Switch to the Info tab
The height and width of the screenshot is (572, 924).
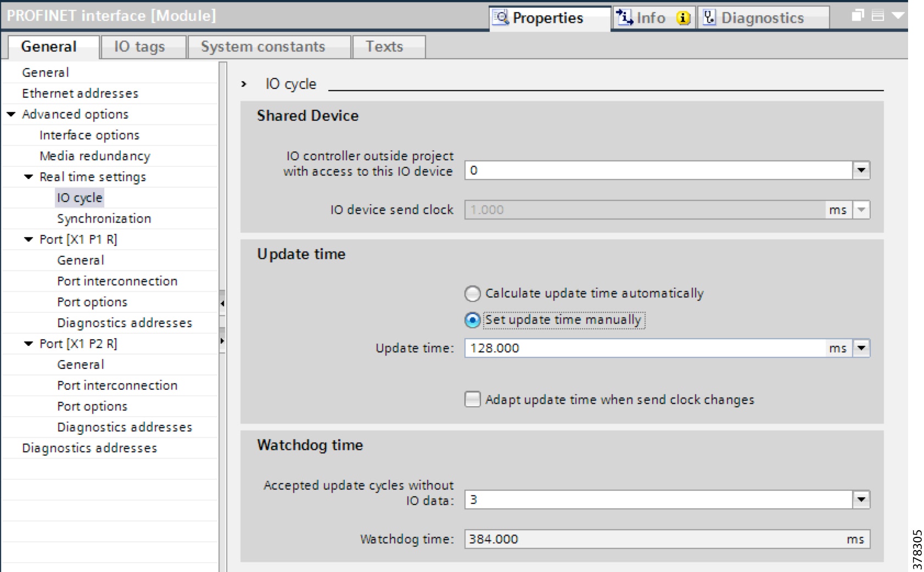tap(653, 18)
